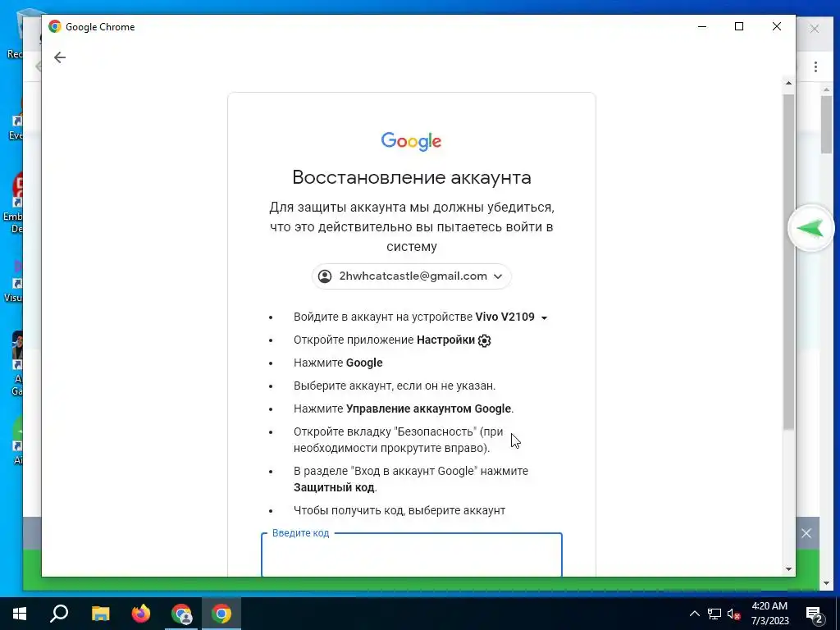This screenshot has width=840, height=630.
Task: Close the Google Chrome popup window
Action: tap(777, 26)
